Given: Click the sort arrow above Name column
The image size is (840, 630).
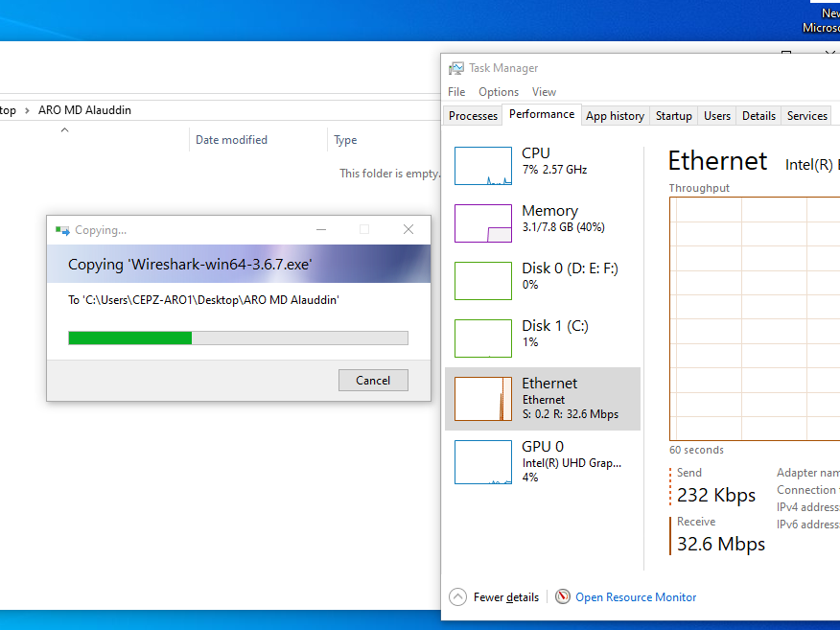Looking at the screenshot, I should point(64,130).
